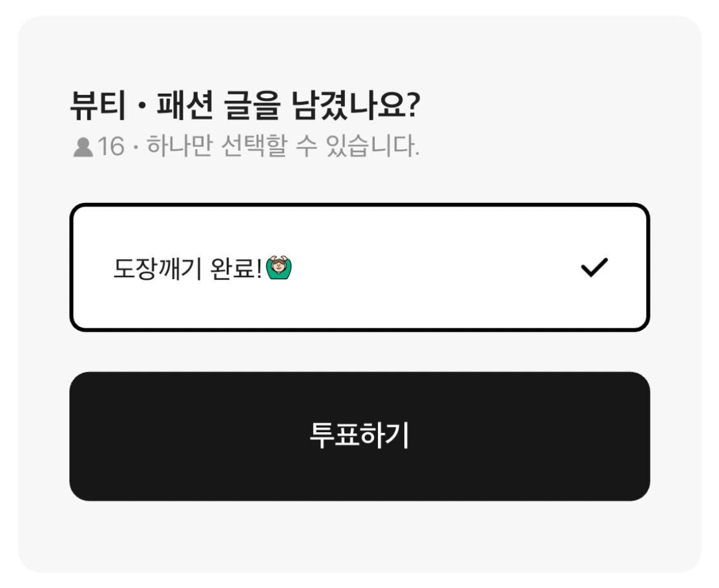Click the word '패션' in the poll heading
This screenshot has height=588, width=719.
pos(185,105)
